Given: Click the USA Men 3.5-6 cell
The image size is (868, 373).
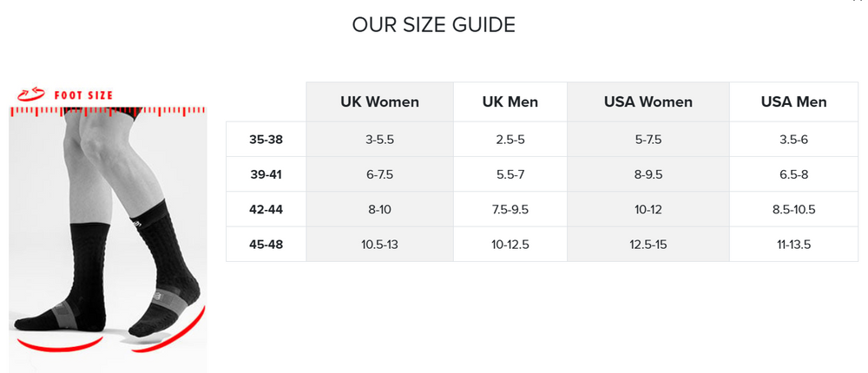Looking at the screenshot, I should point(793,139).
